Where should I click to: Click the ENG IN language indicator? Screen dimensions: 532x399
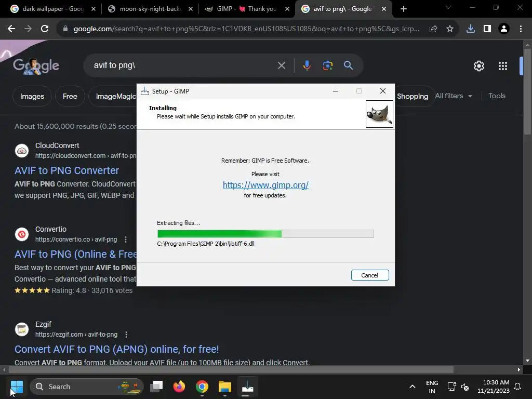432,387
